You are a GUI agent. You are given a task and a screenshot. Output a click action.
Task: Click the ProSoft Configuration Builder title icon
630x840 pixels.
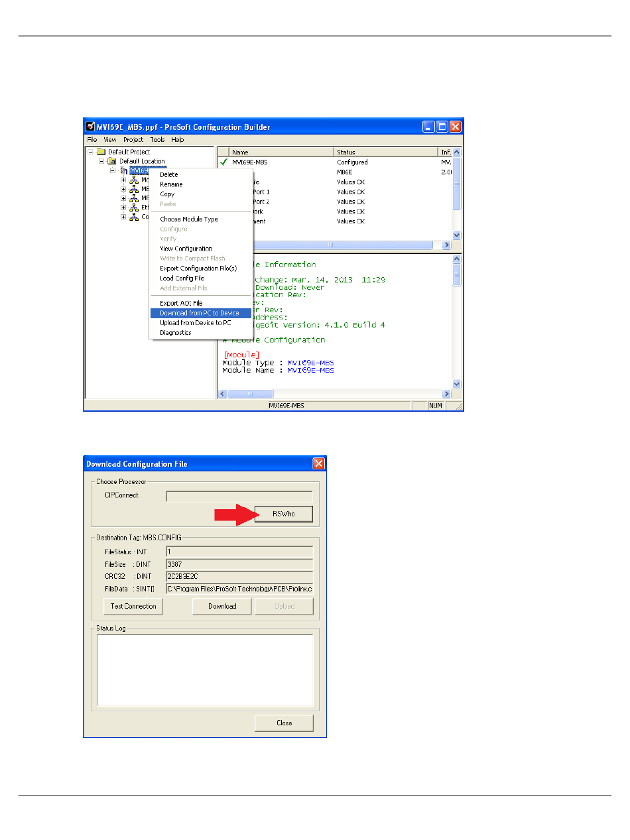pos(91,127)
